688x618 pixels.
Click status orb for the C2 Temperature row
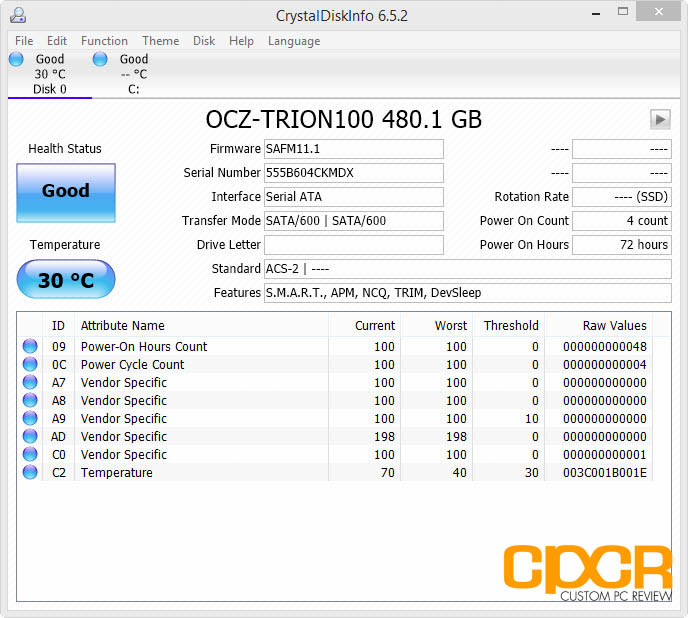pos(30,472)
